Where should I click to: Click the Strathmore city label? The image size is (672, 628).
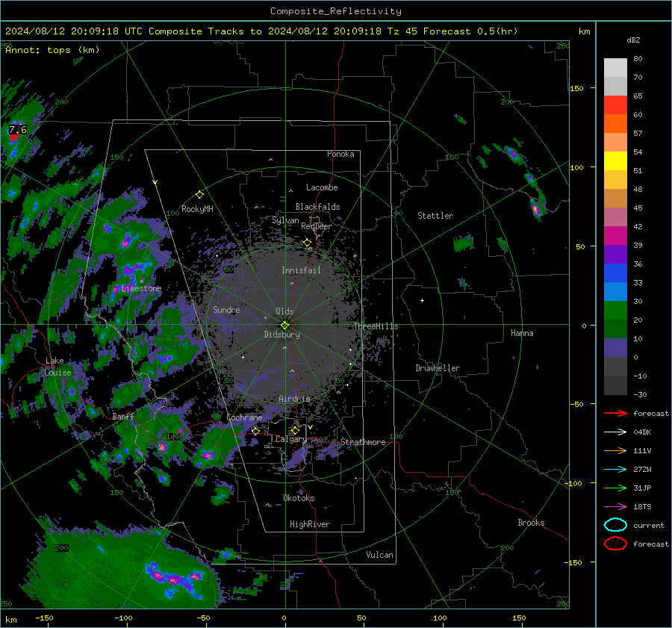pos(363,442)
